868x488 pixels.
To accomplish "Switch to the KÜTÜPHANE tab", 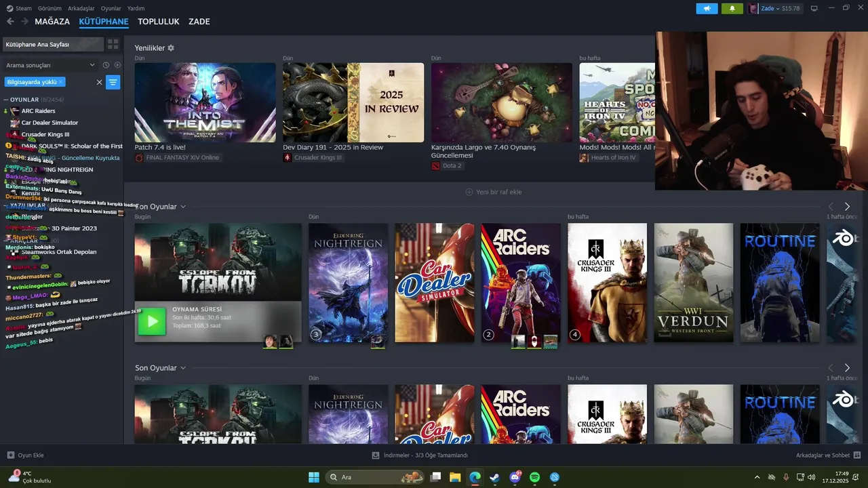I will pyautogui.click(x=104, y=22).
